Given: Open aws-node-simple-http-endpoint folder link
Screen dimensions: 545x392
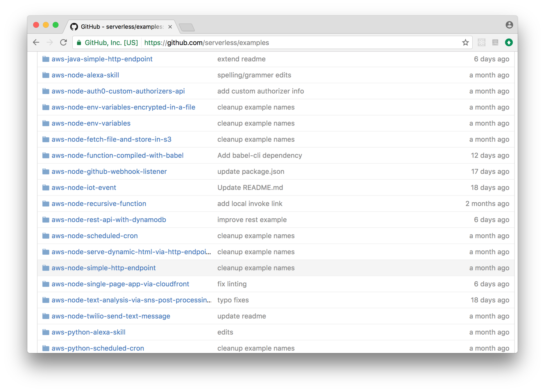Looking at the screenshot, I should click(x=104, y=268).
